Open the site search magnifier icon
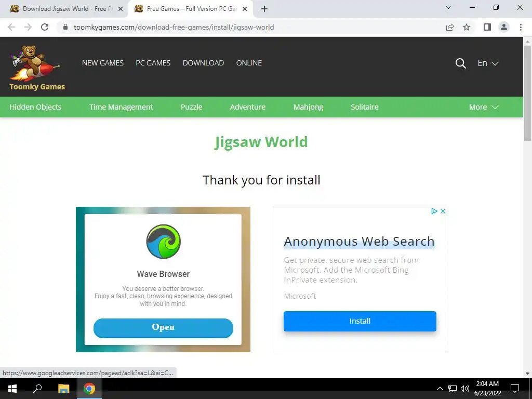 click(460, 63)
